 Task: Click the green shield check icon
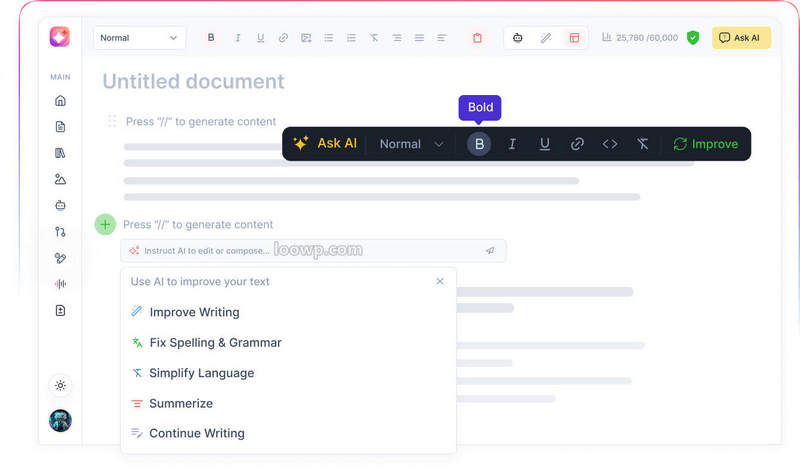(692, 38)
